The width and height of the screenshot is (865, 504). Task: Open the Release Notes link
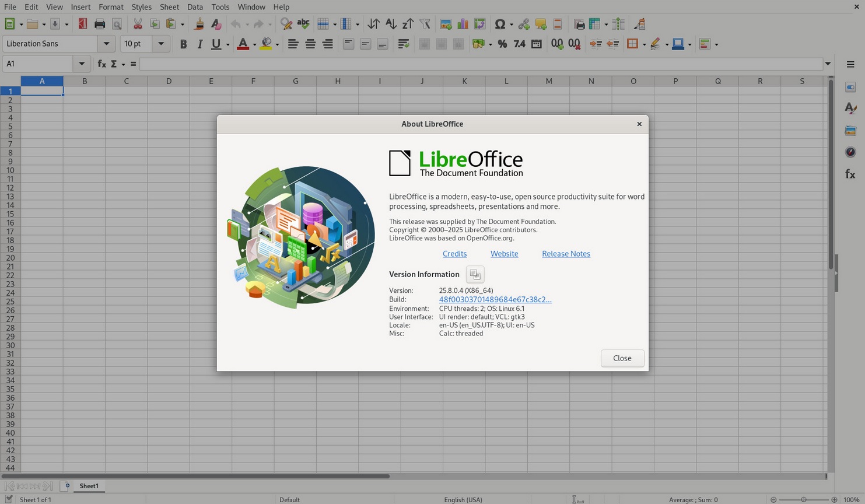tap(566, 254)
